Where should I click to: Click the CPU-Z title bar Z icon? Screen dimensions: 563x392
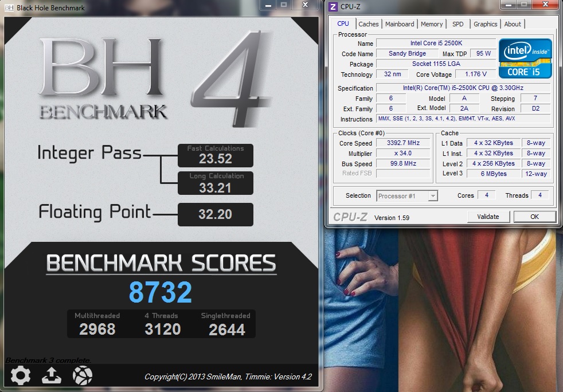click(x=333, y=6)
